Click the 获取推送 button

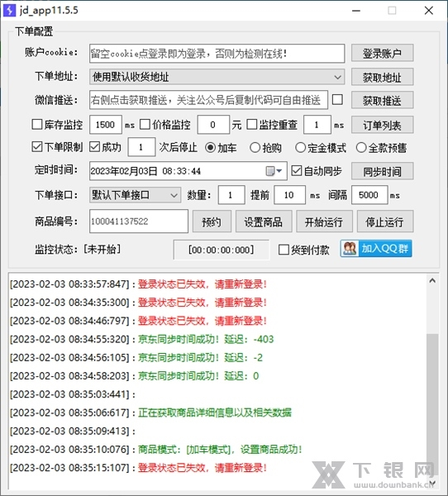[x=382, y=101]
